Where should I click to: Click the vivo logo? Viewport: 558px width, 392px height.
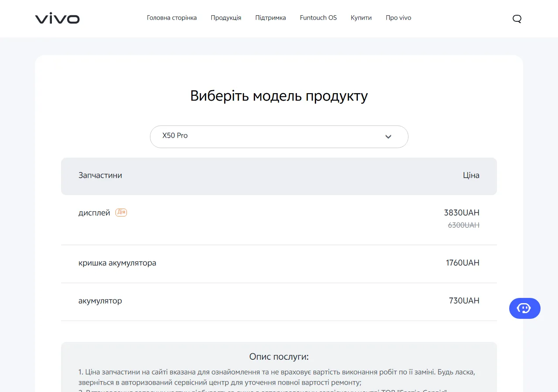(57, 18)
